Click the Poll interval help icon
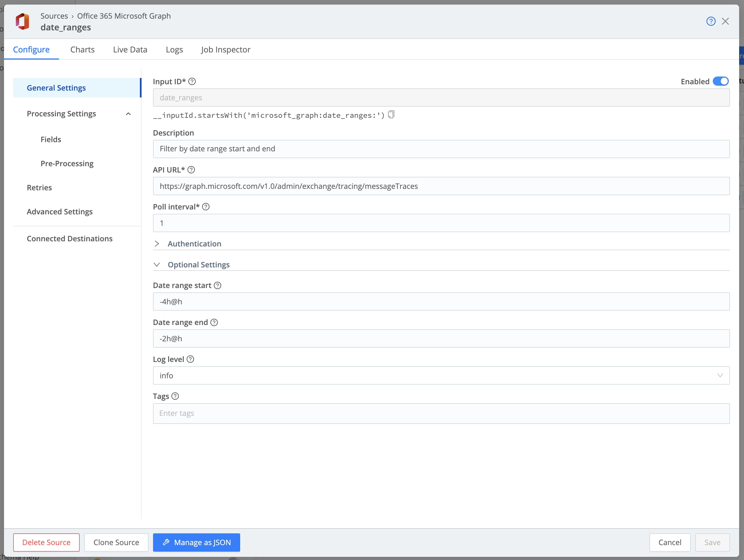This screenshot has height=560, width=744. pyautogui.click(x=206, y=207)
